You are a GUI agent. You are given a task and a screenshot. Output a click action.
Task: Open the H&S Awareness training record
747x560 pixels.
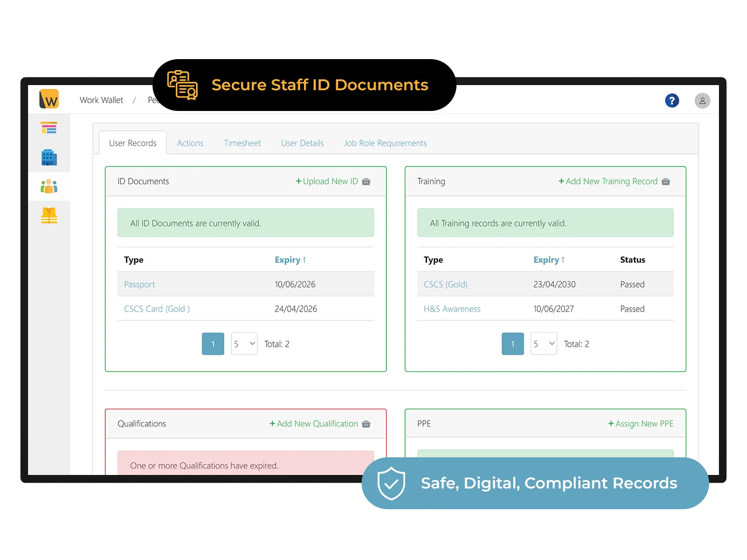[x=452, y=309]
